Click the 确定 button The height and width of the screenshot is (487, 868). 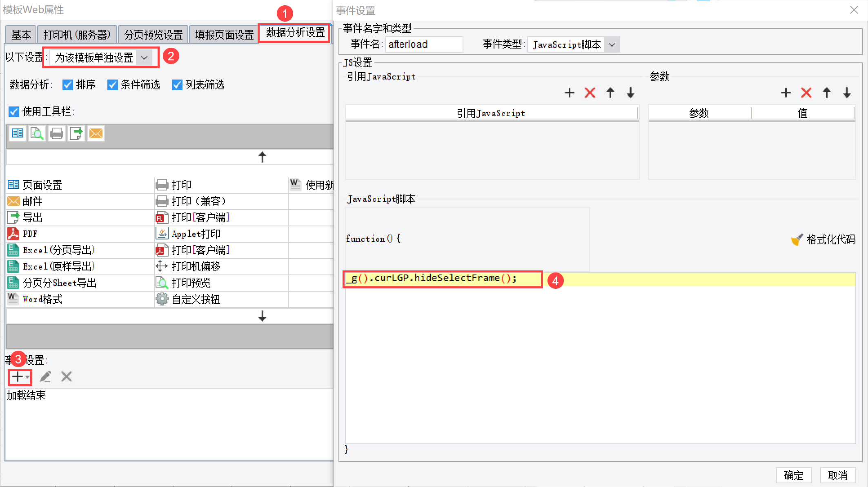click(x=793, y=475)
